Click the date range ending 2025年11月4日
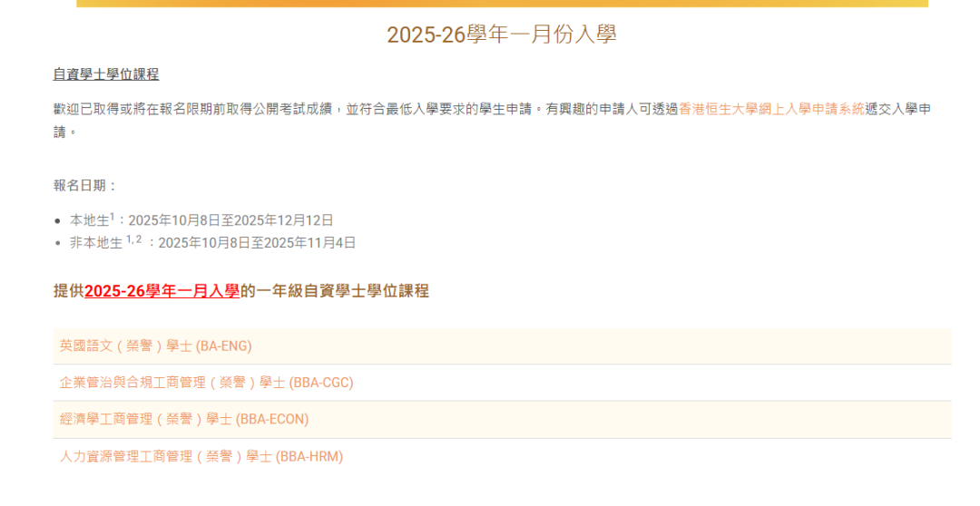Viewport: 980px width, 506px height. [x=257, y=243]
